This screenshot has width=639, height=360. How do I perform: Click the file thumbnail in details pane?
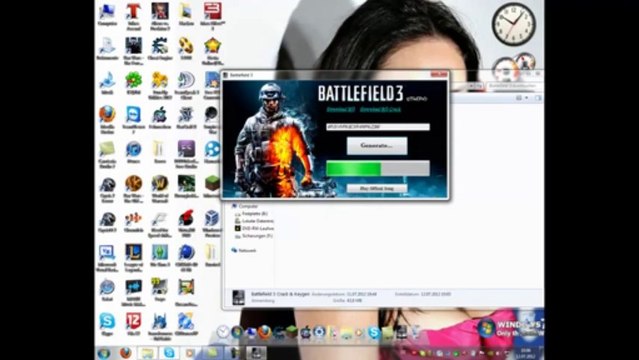tap(238, 297)
